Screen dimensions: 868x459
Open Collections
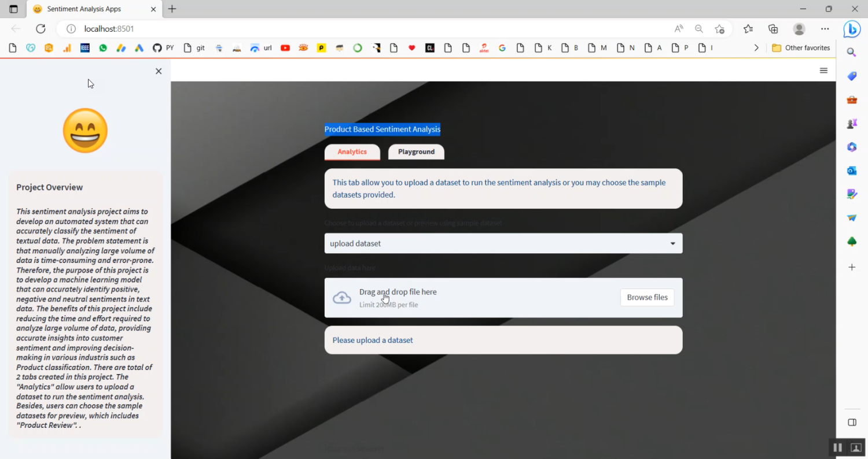pyautogui.click(x=773, y=29)
